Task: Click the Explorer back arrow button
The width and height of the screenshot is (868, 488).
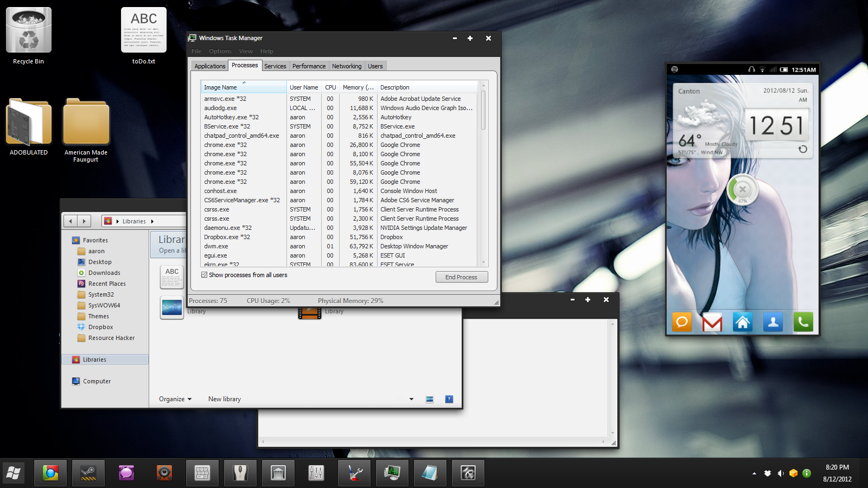Action: click(71, 221)
